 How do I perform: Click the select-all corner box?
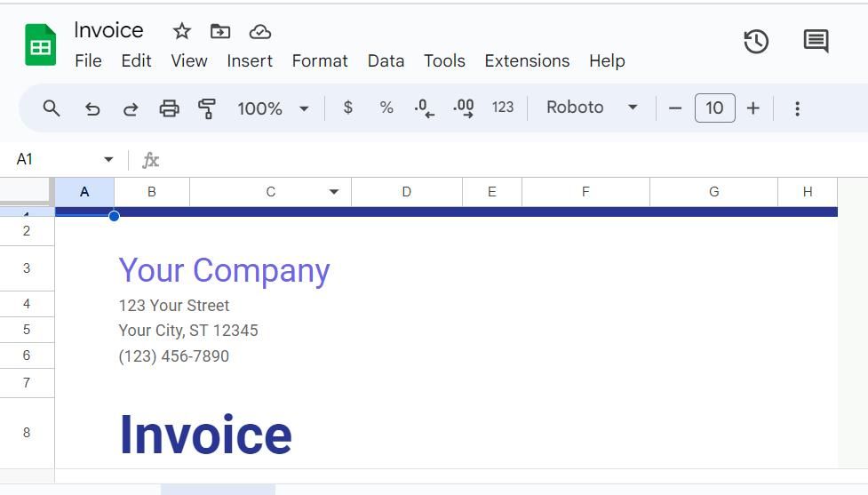(x=27, y=191)
